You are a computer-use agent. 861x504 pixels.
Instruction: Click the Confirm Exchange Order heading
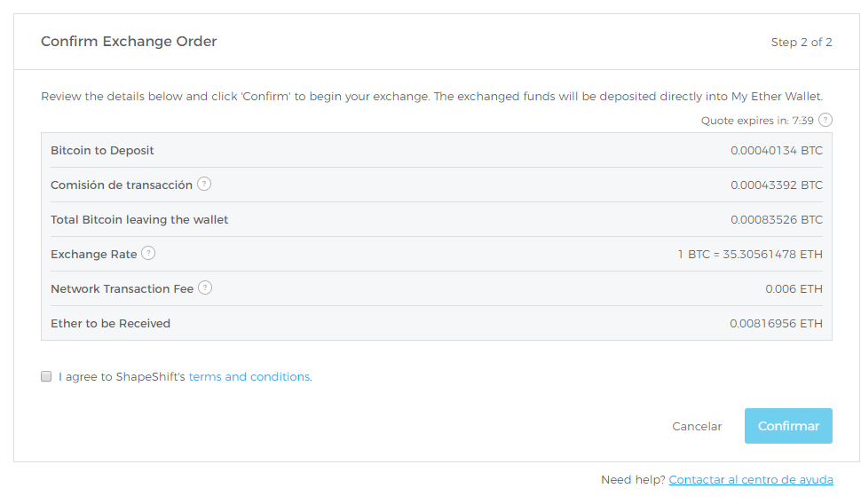click(129, 42)
